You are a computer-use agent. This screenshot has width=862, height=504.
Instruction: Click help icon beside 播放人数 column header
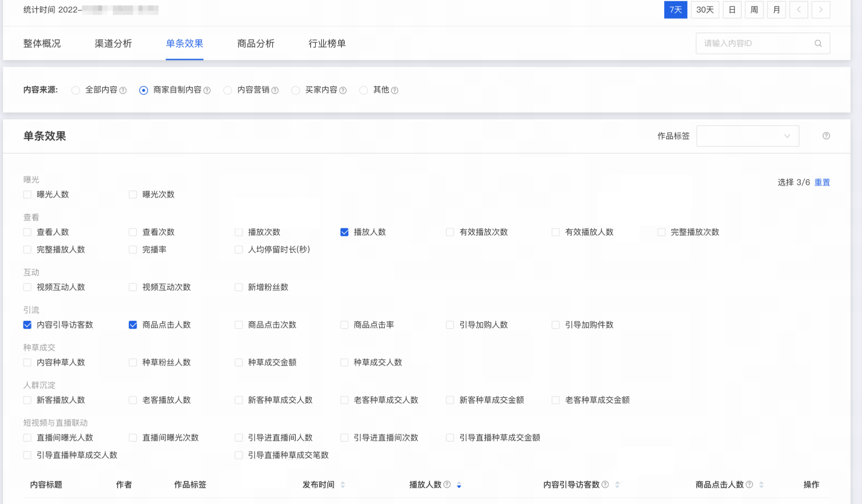pyautogui.click(x=447, y=485)
